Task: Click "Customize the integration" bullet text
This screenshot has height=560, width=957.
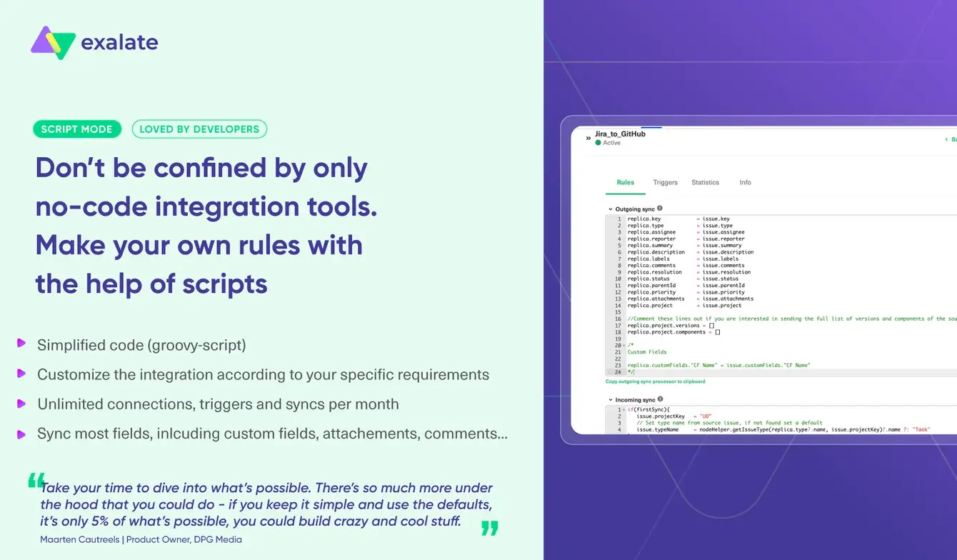Action: [x=263, y=375]
